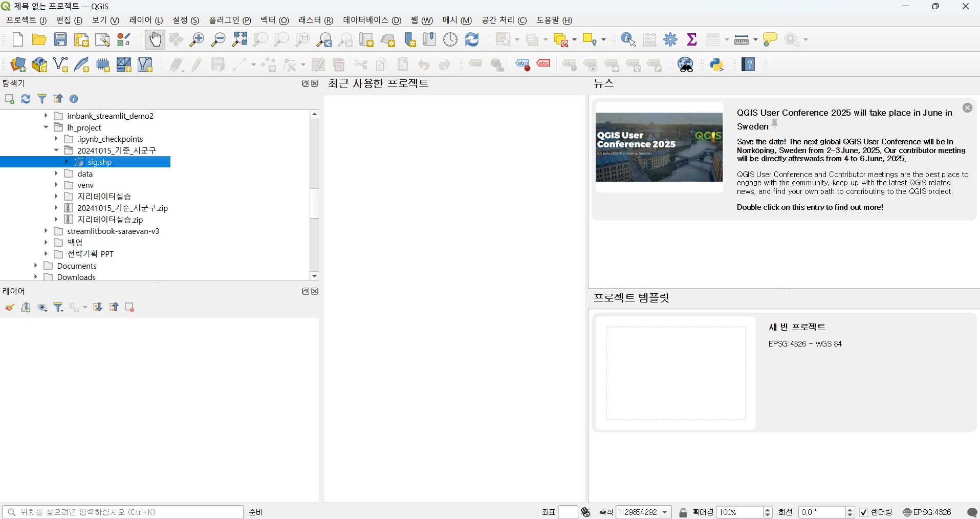The height and width of the screenshot is (519, 980).
Task: Click the Zoom Full extent icon
Action: click(239, 39)
